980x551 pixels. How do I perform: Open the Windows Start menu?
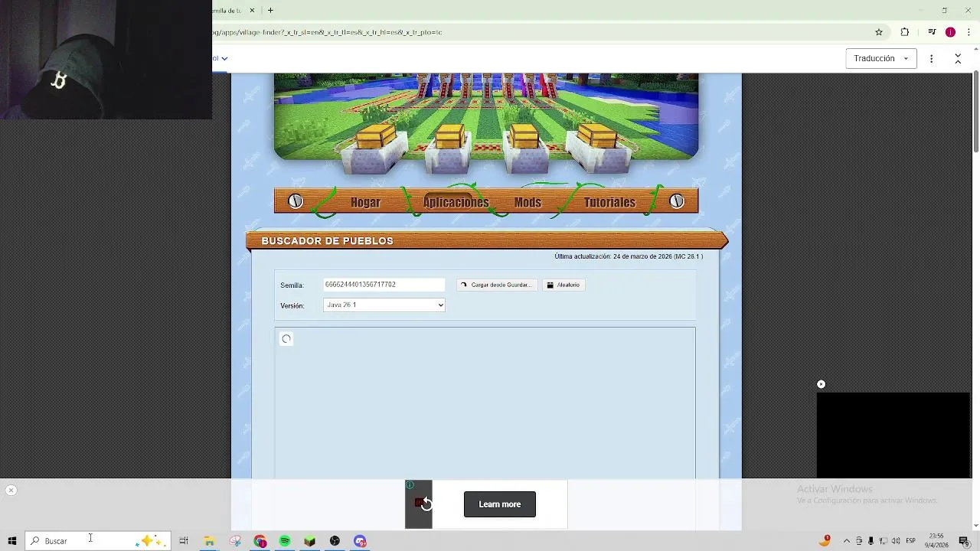point(12,541)
